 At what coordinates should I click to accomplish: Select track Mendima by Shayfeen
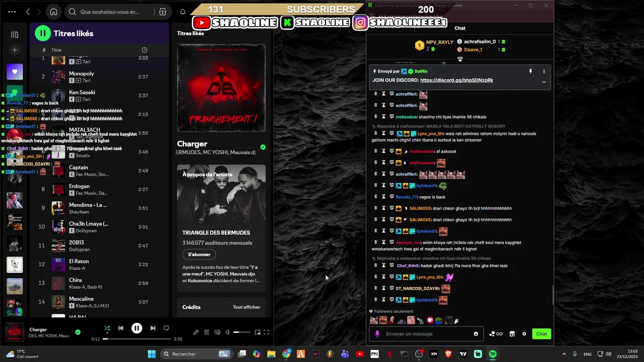click(101, 208)
